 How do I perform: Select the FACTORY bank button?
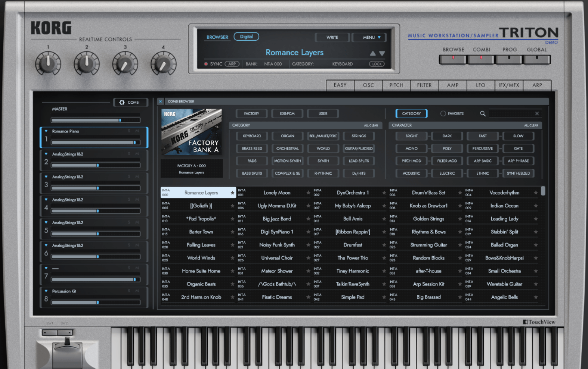251,113
